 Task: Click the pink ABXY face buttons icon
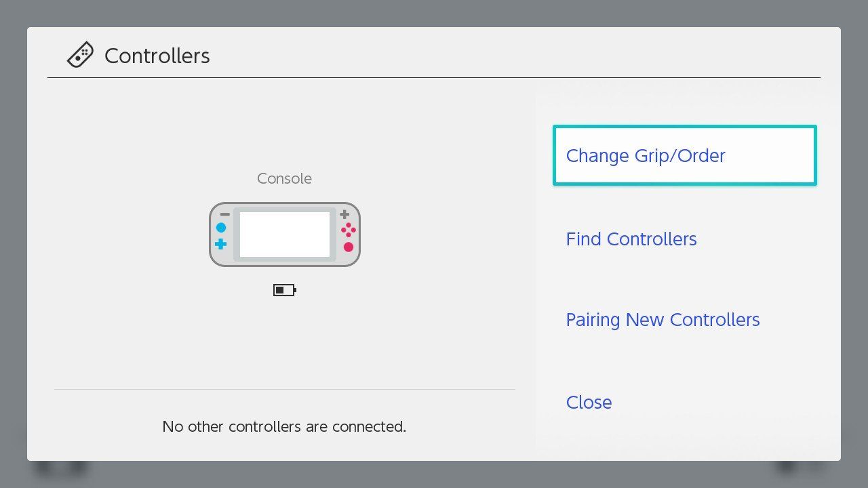point(349,230)
